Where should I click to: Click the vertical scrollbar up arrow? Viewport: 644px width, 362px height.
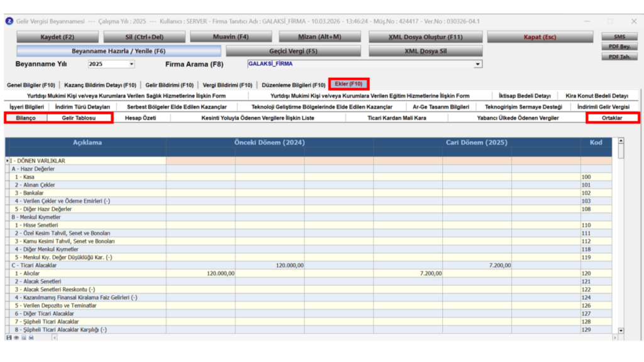click(x=621, y=141)
